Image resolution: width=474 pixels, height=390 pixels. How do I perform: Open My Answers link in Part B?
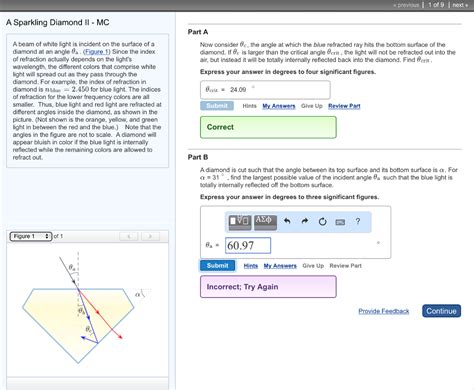coord(280,266)
